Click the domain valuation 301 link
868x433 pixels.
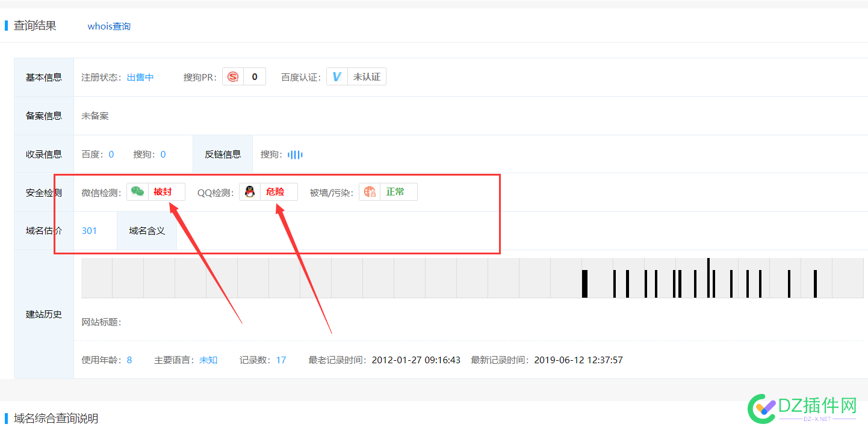click(x=89, y=231)
